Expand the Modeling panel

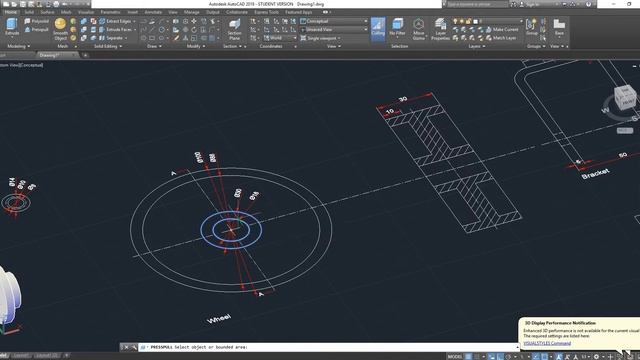point(18,46)
